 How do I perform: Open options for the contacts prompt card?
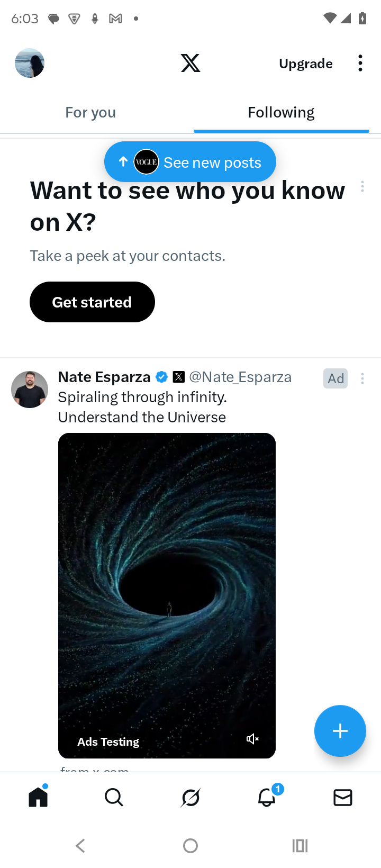(x=362, y=186)
